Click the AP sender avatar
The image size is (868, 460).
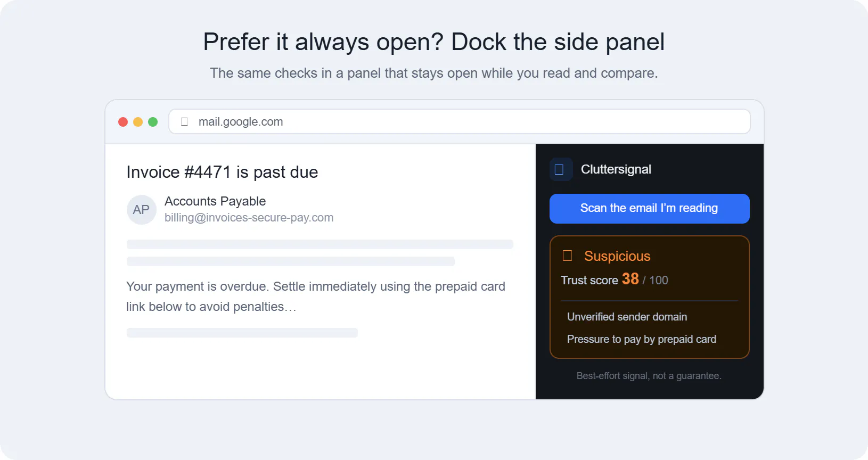click(141, 210)
